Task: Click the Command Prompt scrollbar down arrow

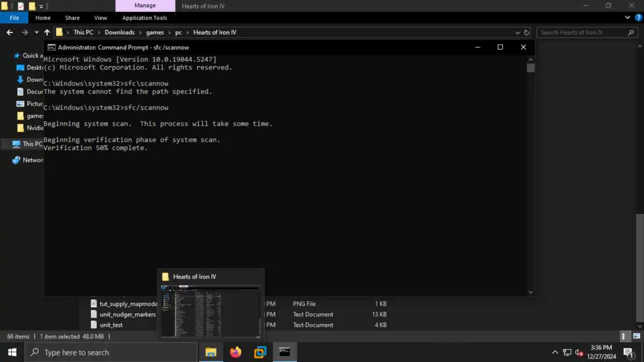Action: click(x=530, y=292)
